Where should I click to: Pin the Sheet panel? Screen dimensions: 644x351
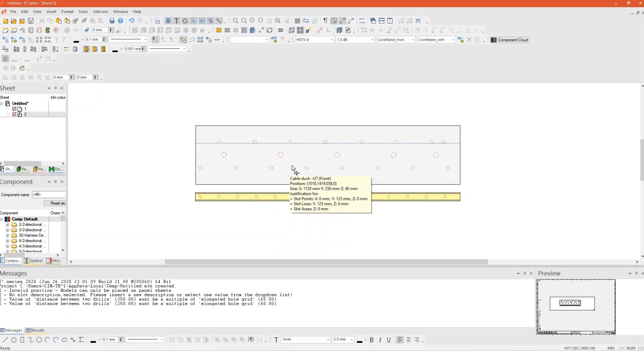point(56,88)
